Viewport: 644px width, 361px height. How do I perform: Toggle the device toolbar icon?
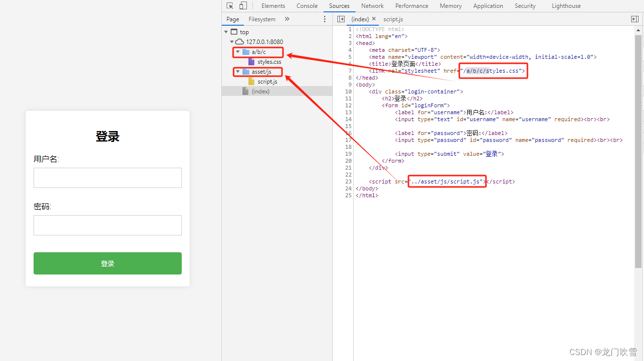(x=243, y=6)
